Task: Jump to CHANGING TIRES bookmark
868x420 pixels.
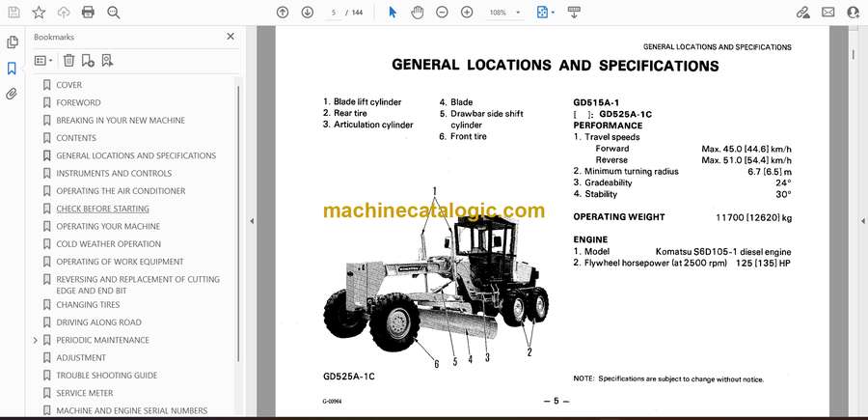Action: pos(88,305)
